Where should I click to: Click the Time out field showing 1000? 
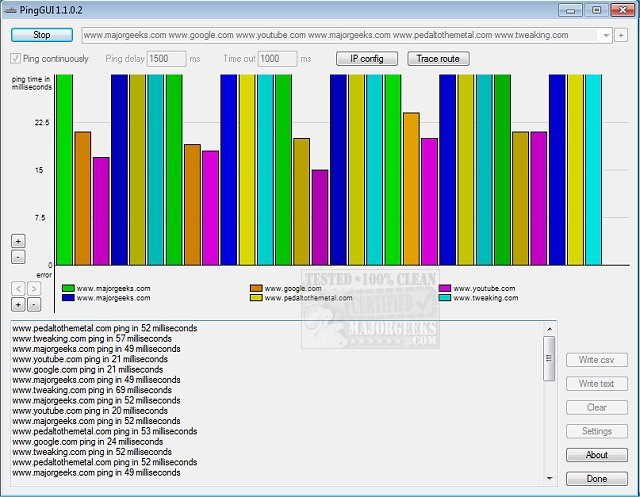click(x=278, y=59)
